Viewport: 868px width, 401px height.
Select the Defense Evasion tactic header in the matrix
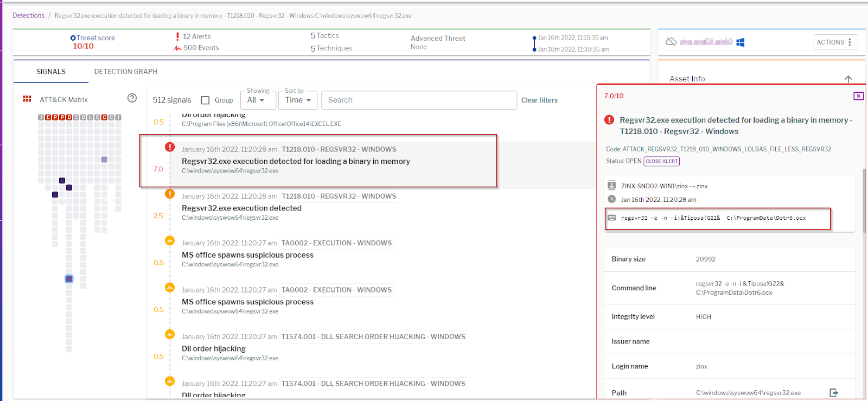(69, 117)
